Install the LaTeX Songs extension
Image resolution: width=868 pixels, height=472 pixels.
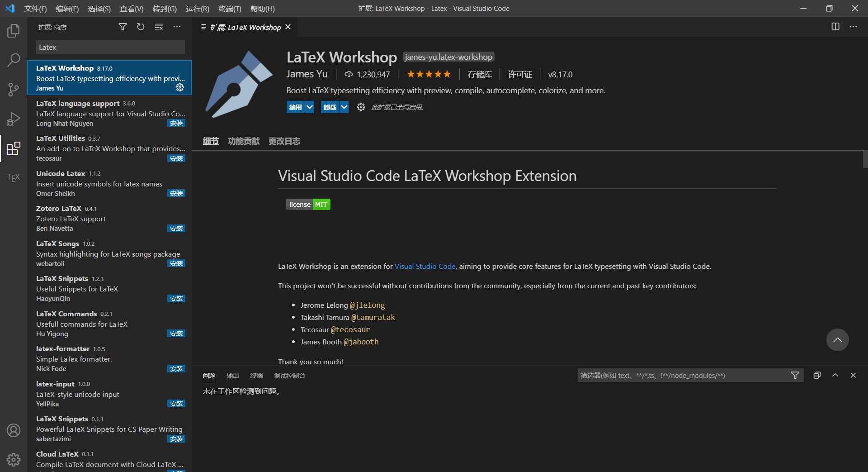(176, 263)
